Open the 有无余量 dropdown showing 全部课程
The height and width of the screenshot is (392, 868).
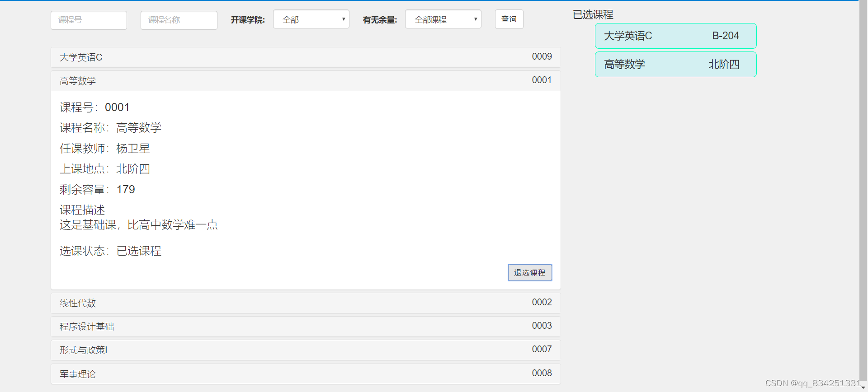[x=443, y=19]
